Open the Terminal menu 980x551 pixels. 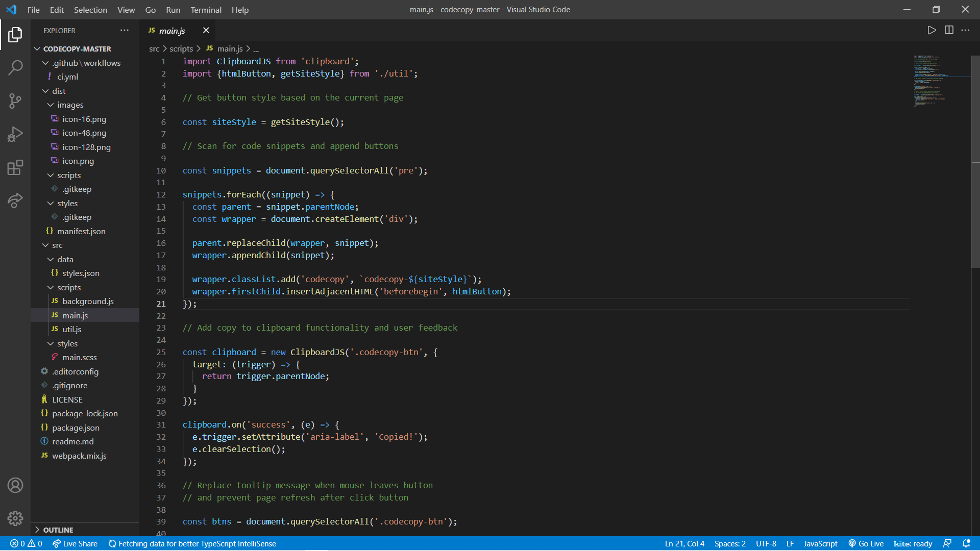[206, 10]
